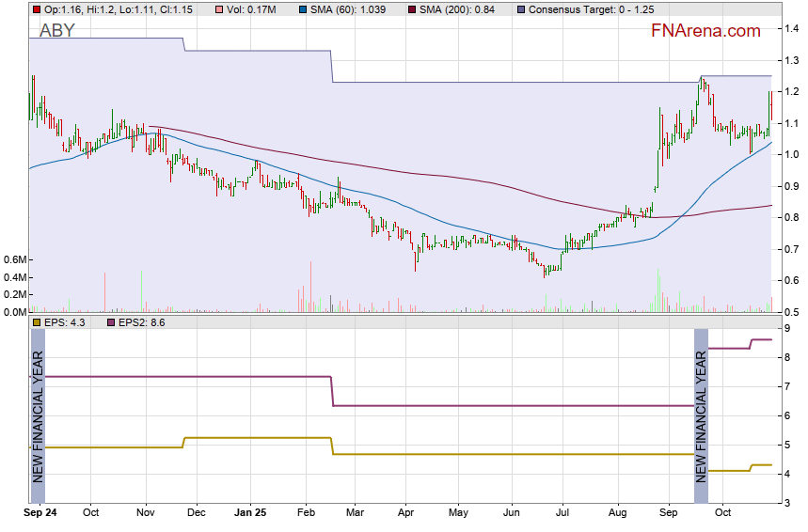Select the Consensus Target: 0 - 1.25 label
The height and width of the screenshot is (532, 808).
coord(589,9)
